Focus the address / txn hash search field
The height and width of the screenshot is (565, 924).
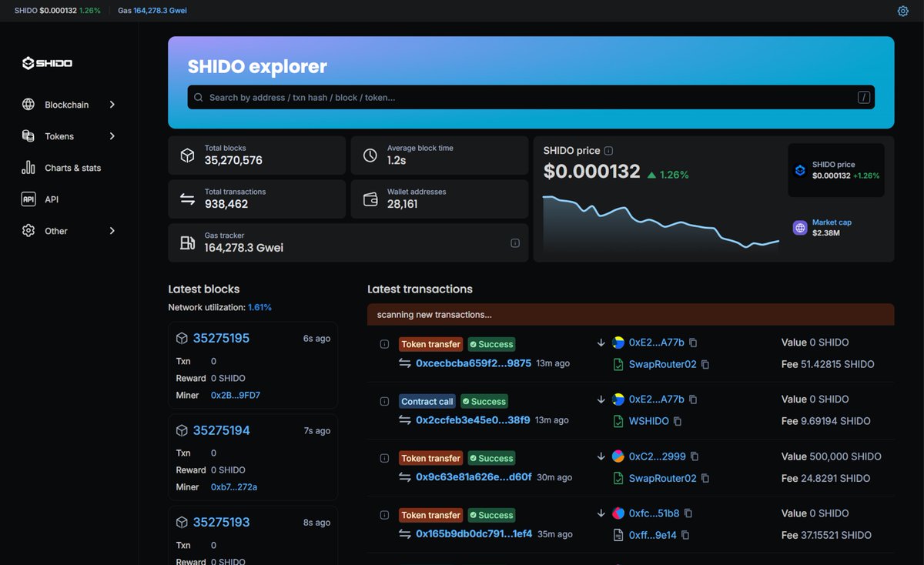[531, 97]
